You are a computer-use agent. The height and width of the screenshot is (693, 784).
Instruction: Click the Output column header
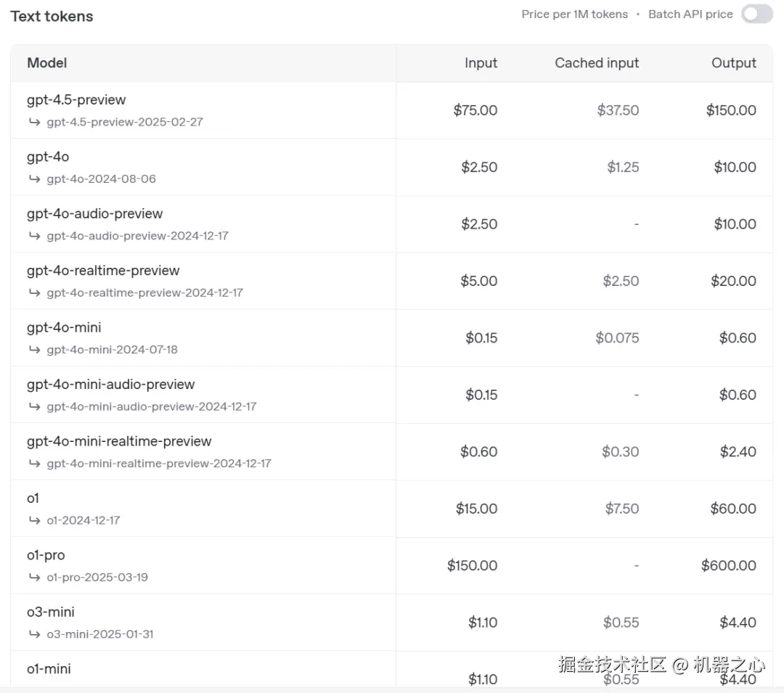[733, 63]
